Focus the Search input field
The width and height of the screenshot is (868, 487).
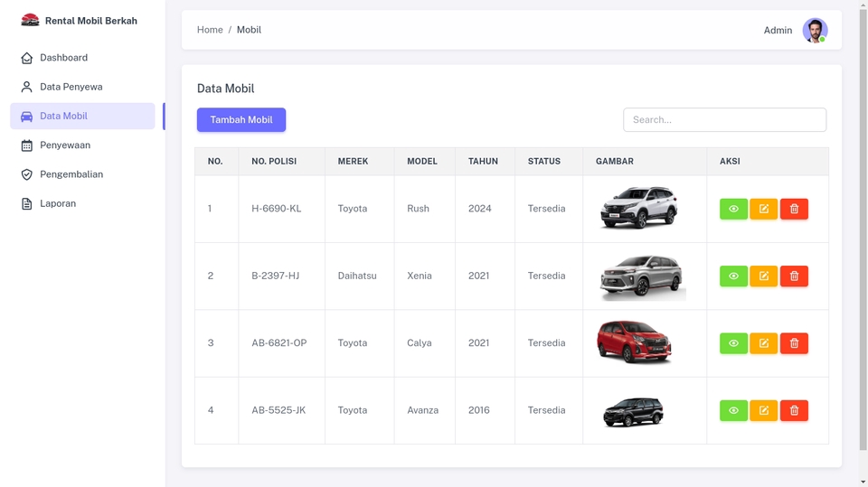coord(724,120)
